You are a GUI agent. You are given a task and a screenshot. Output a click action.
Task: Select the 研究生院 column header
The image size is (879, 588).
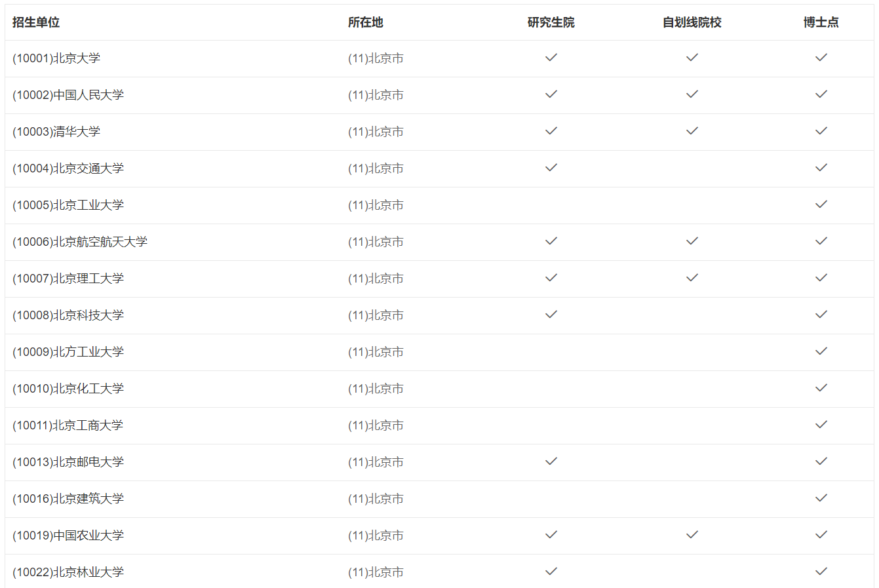tap(551, 22)
